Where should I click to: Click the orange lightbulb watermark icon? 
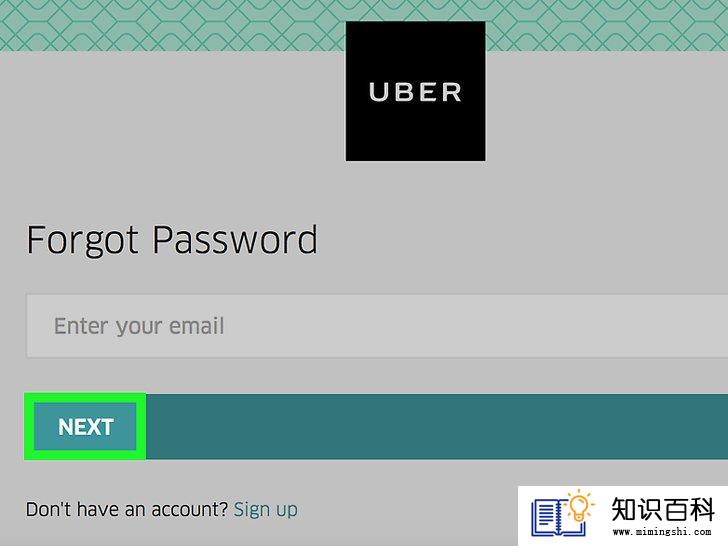[579, 506]
